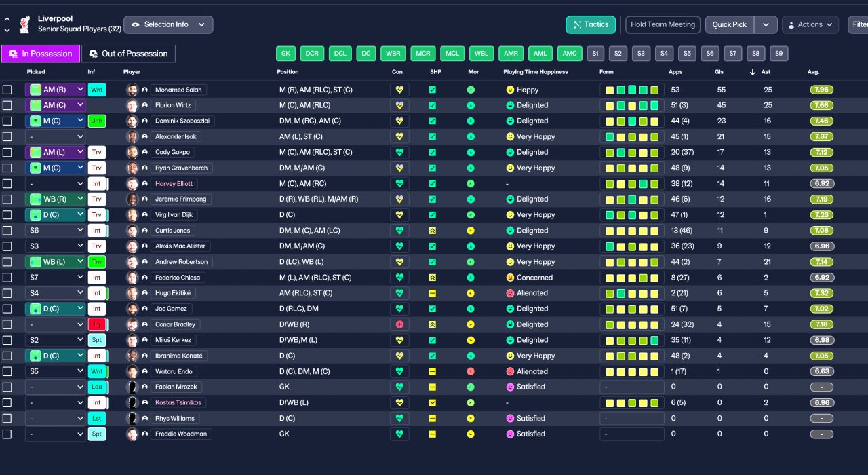The width and height of the screenshot is (868, 475).
Task: Click Wataru Endo's red morale icon
Action: (471, 371)
